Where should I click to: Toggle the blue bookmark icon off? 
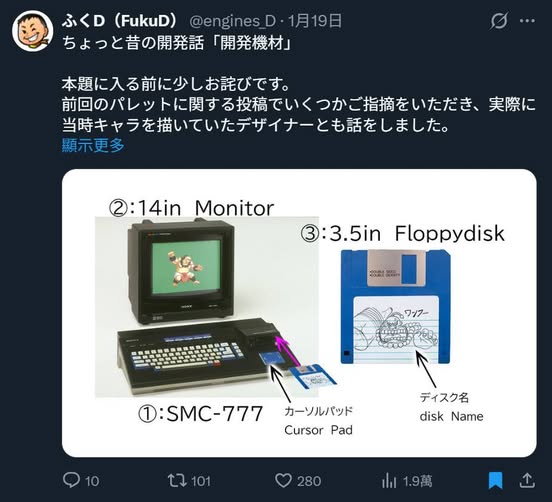[x=495, y=481]
